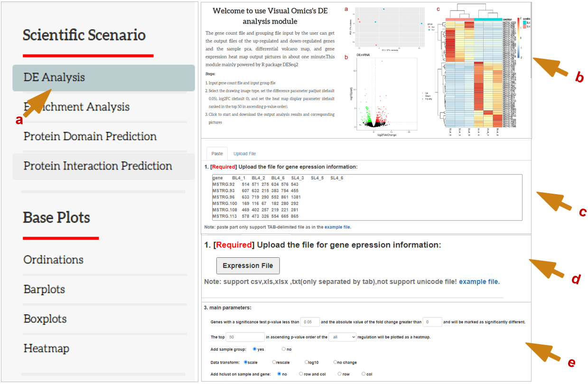The image size is (588, 384).
Task: Click the p-value threshold field showing 0.05
Action: 310,322
